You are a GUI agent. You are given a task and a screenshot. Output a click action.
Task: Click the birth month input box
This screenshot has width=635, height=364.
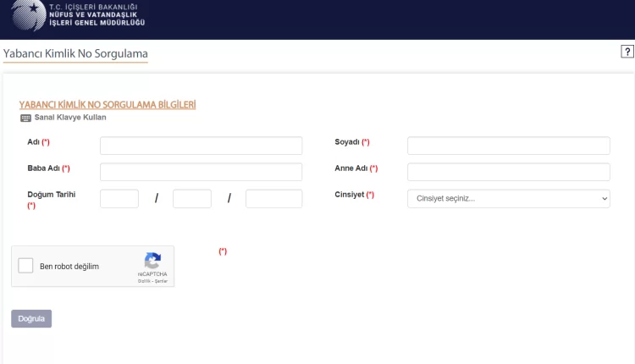pos(192,198)
